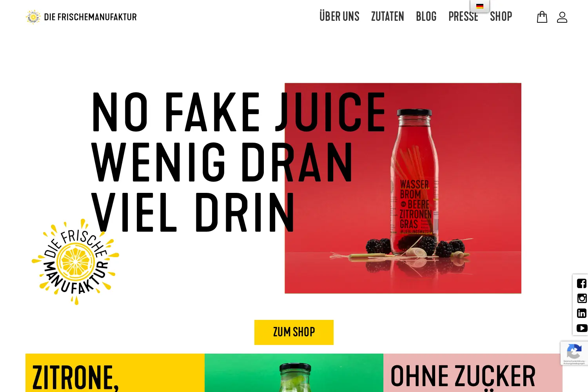Viewport: 588px width, 392px height.
Task: Open the user account icon
Action: coord(562,17)
